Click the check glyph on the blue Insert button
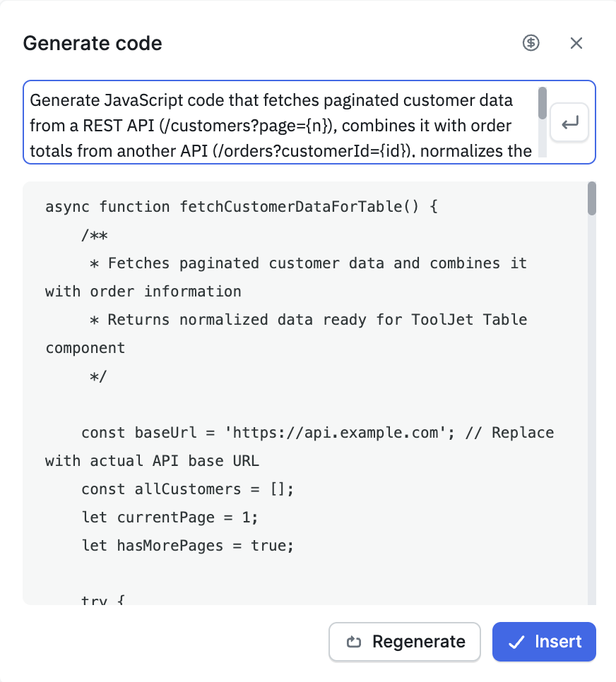This screenshot has width=616, height=682. click(517, 642)
